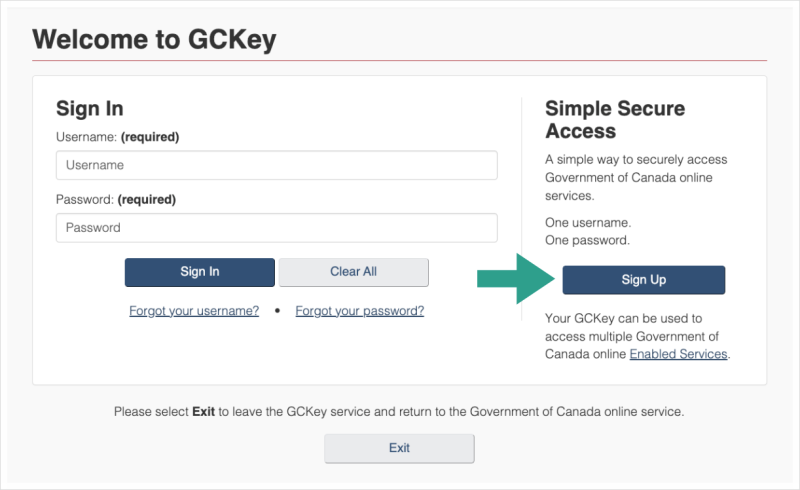
Task: Click the bullet separator between the forgot links
Action: point(277,311)
